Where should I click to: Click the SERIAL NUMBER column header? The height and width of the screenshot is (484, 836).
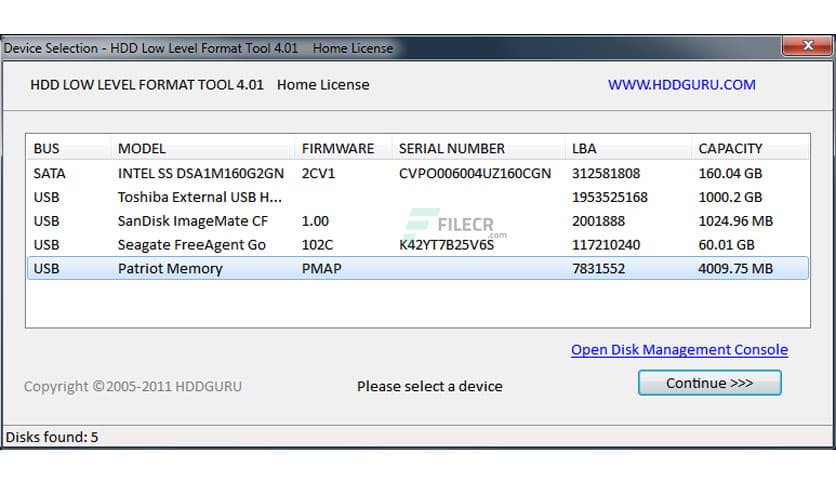point(479,148)
